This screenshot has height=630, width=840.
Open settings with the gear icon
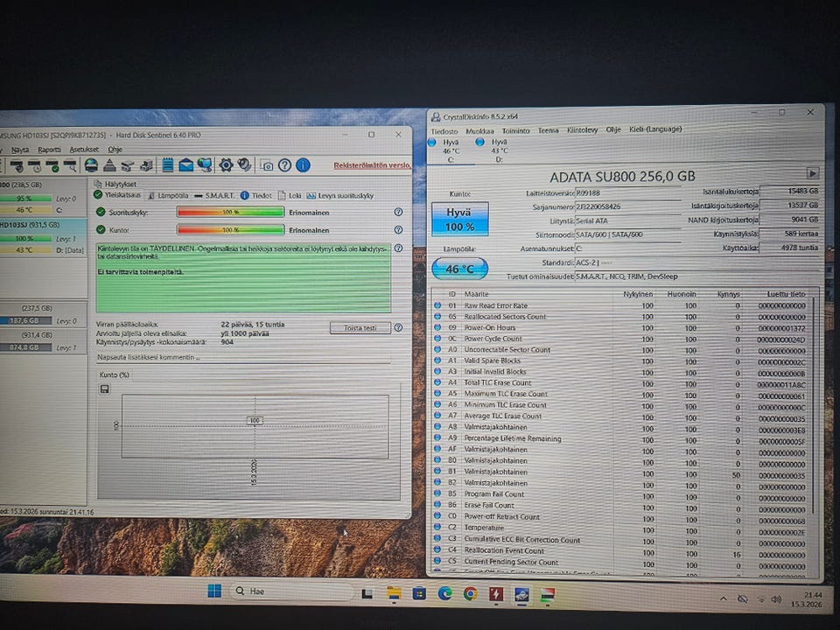click(x=226, y=165)
